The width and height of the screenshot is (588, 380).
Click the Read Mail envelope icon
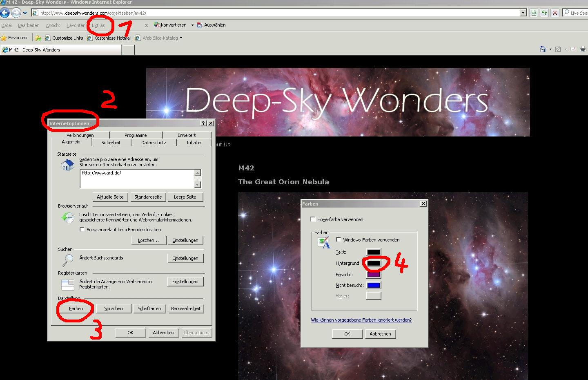tap(573, 49)
